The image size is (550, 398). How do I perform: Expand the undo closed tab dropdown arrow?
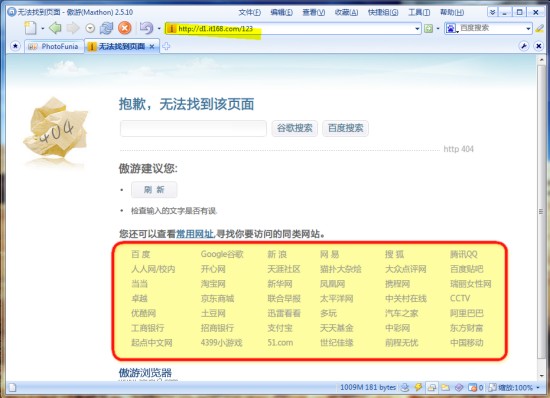click(159, 28)
